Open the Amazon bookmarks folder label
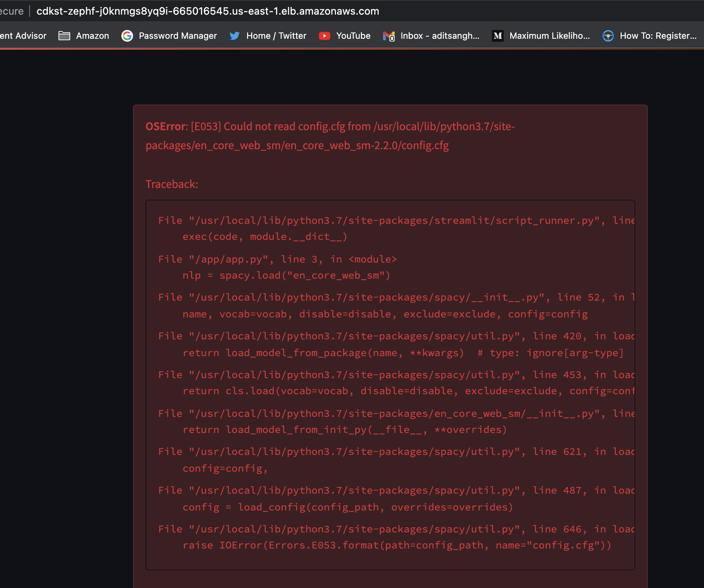Viewport: 704px width, 588px height. (92, 36)
